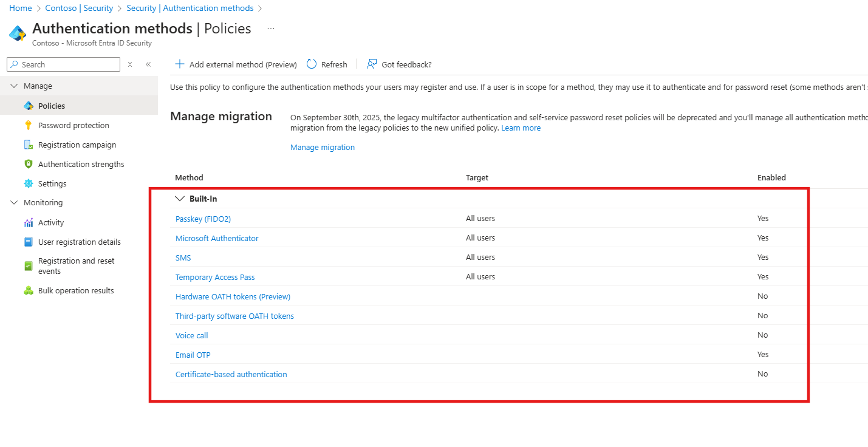This screenshot has height=447, width=868.
Task: Collapse the Built-In methods group
Action: pos(179,199)
